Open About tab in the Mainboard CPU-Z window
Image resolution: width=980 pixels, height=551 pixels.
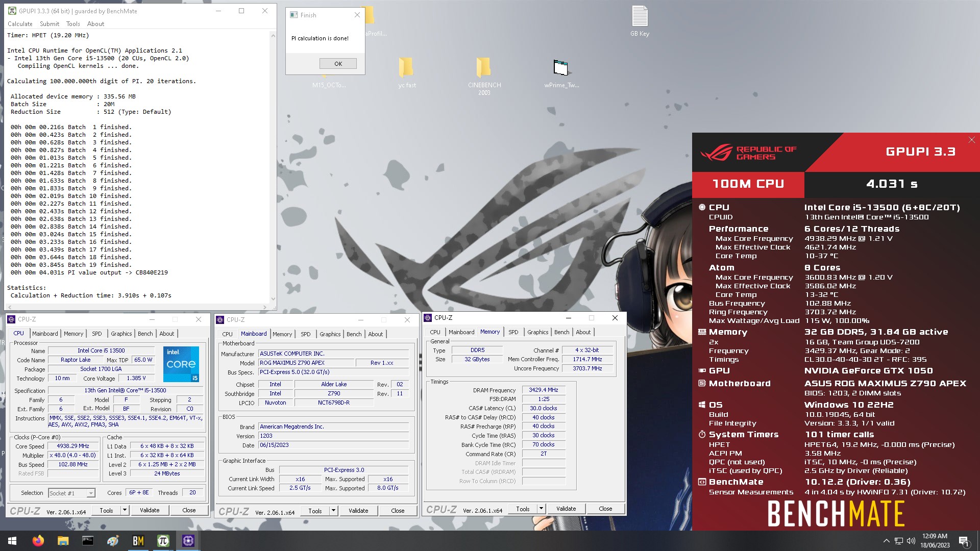(x=375, y=334)
